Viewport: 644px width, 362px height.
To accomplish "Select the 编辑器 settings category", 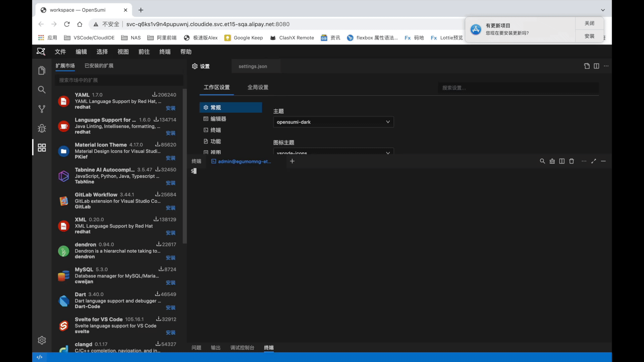I will [231, 119].
